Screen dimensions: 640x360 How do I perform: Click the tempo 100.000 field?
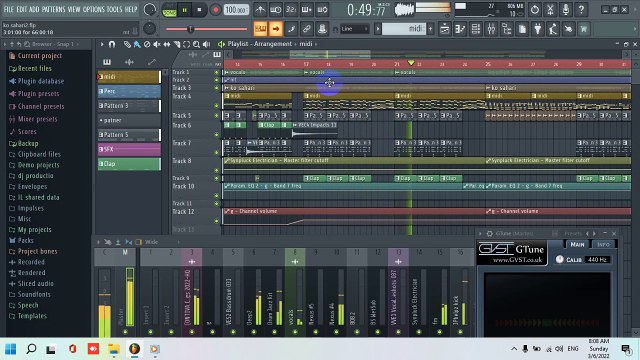click(x=236, y=9)
